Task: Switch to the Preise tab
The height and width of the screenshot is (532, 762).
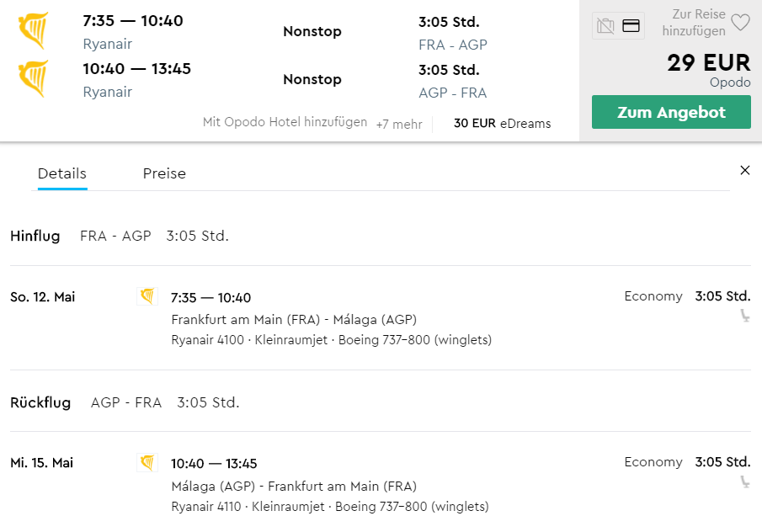Action: point(163,173)
